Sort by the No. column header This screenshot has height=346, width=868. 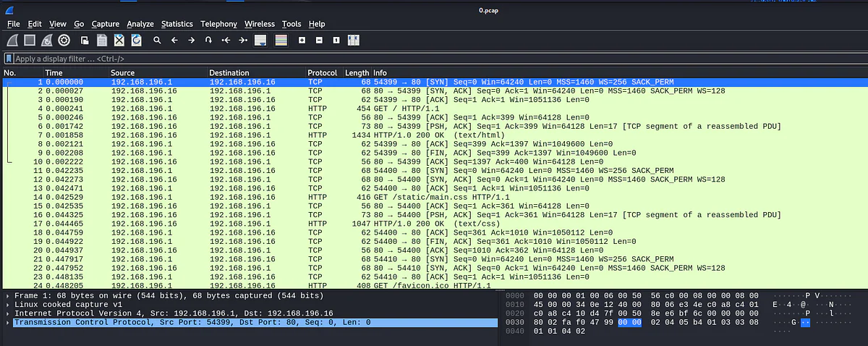[22, 73]
